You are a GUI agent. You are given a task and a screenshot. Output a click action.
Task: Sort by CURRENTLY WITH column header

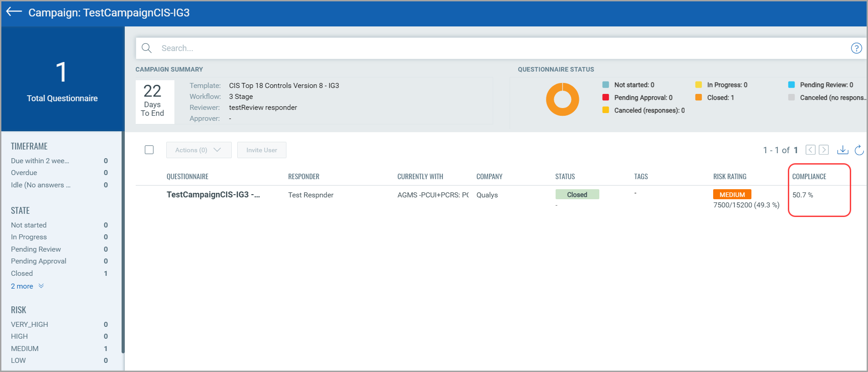pos(420,176)
